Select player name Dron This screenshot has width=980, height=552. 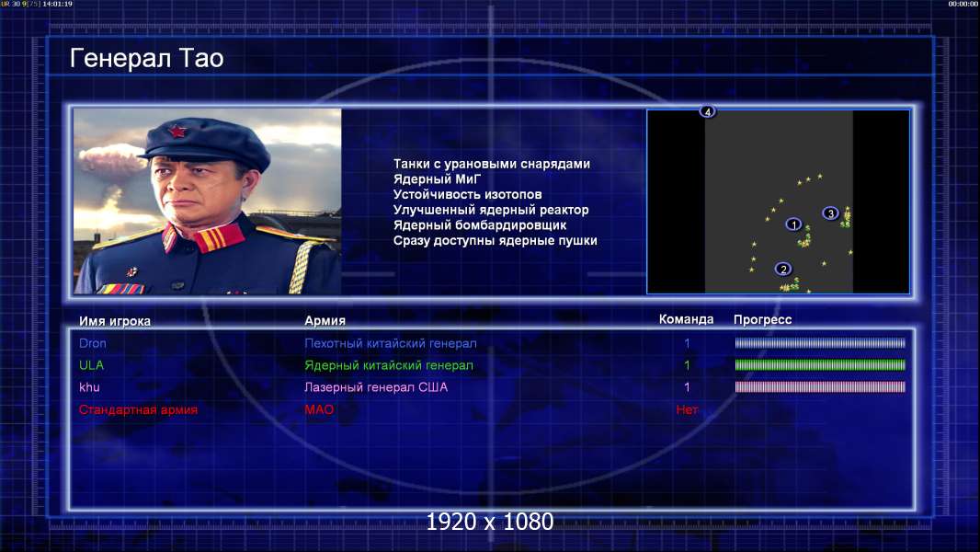point(93,343)
